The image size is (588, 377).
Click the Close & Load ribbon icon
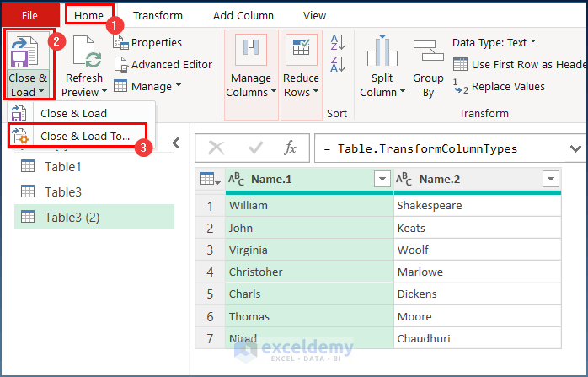click(24, 51)
